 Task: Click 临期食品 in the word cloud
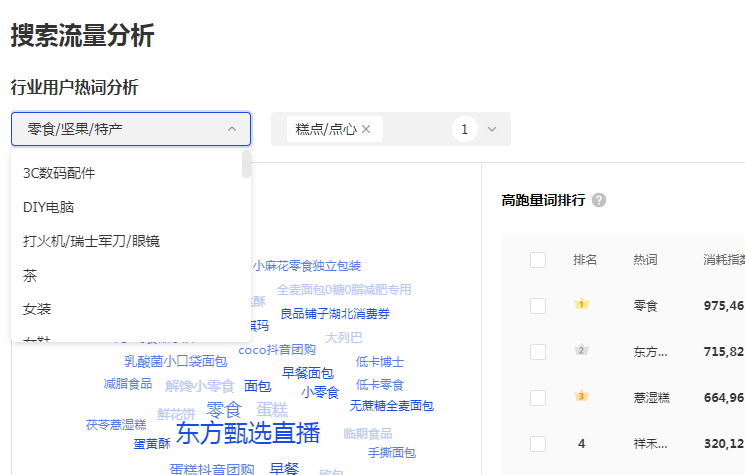click(x=368, y=434)
